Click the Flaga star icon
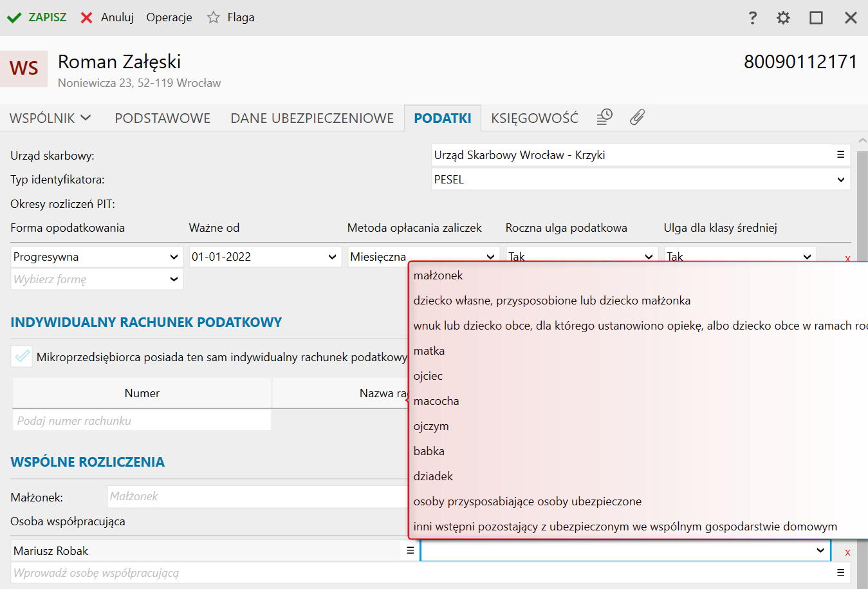The image size is (868, 589). (214, 17)
